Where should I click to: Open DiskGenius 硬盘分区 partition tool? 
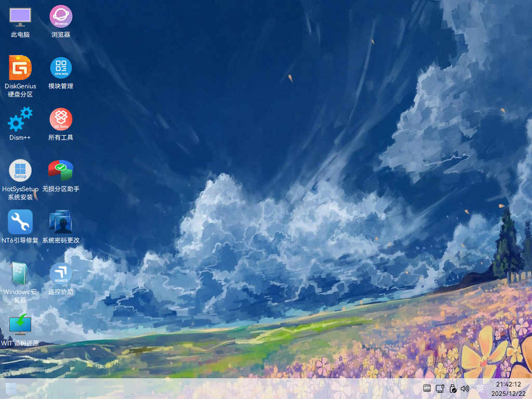pos(20,68)
